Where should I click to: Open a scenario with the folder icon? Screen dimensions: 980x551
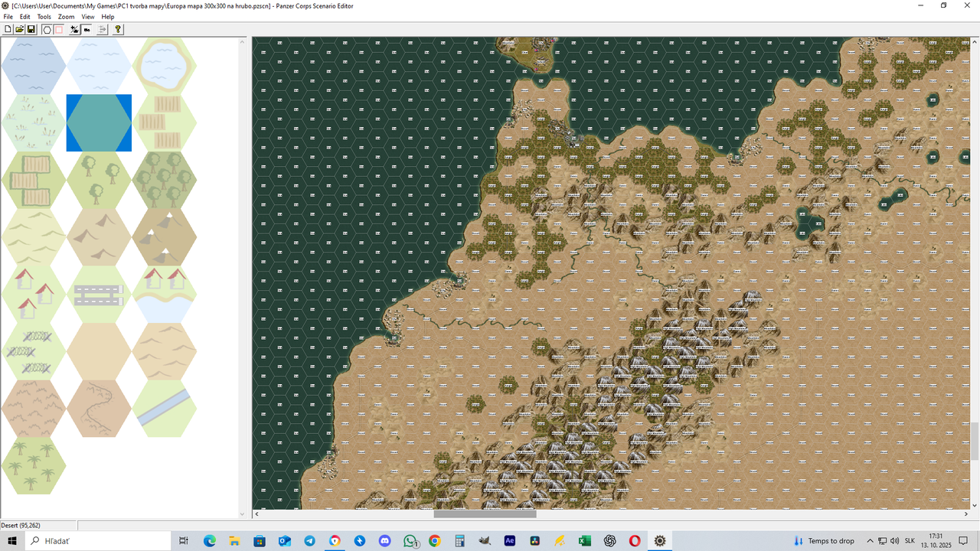tap(20, 29)
